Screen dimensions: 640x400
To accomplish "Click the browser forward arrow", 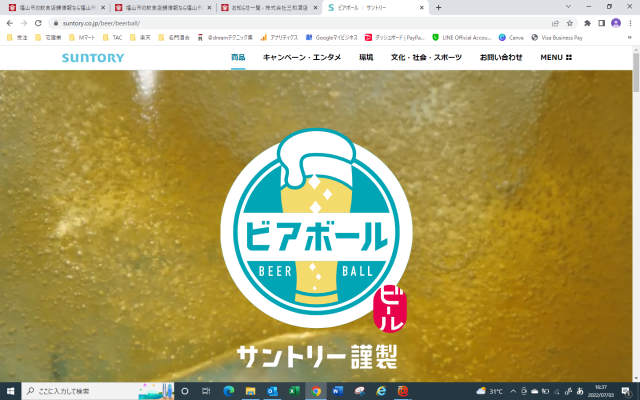I will click(24, 23).
